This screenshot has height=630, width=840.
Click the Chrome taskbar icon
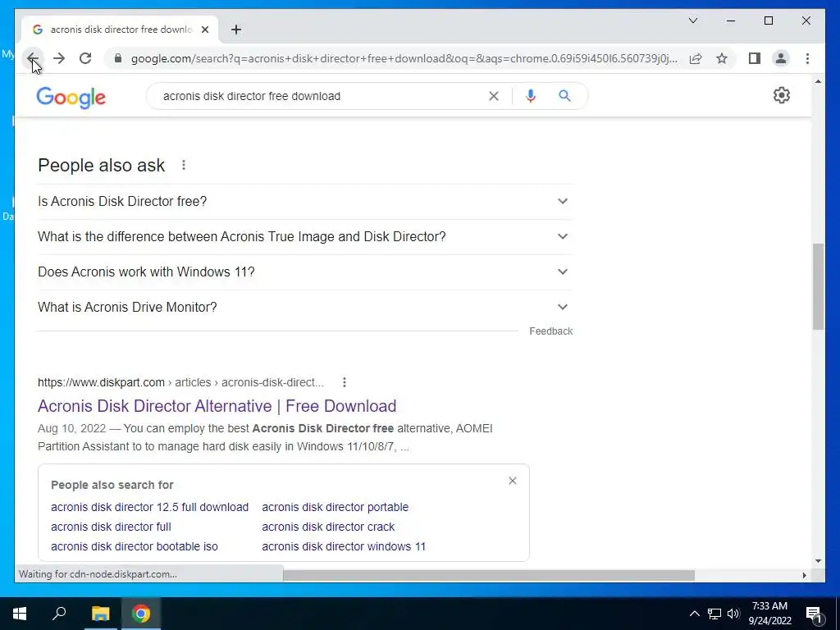(x=141, y=614)
